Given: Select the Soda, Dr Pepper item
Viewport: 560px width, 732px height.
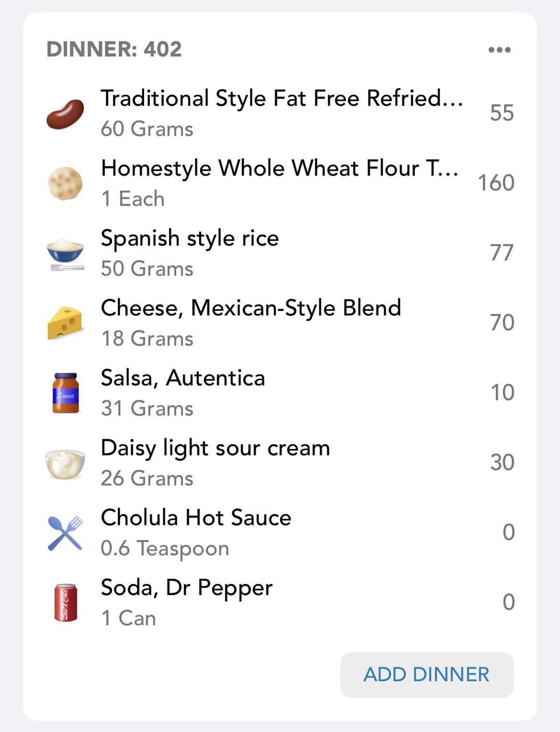Looking at the screenshot, I should coord(280,602).
